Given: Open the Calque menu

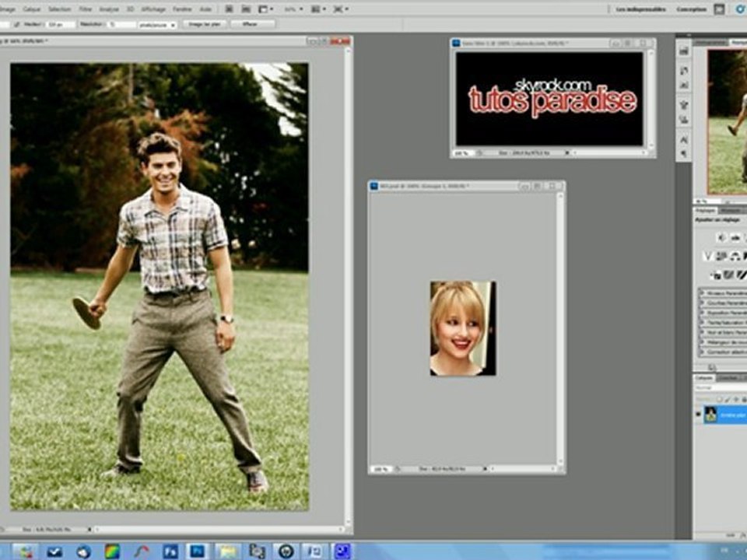Looking at the screenshot, I should [31, 9].
